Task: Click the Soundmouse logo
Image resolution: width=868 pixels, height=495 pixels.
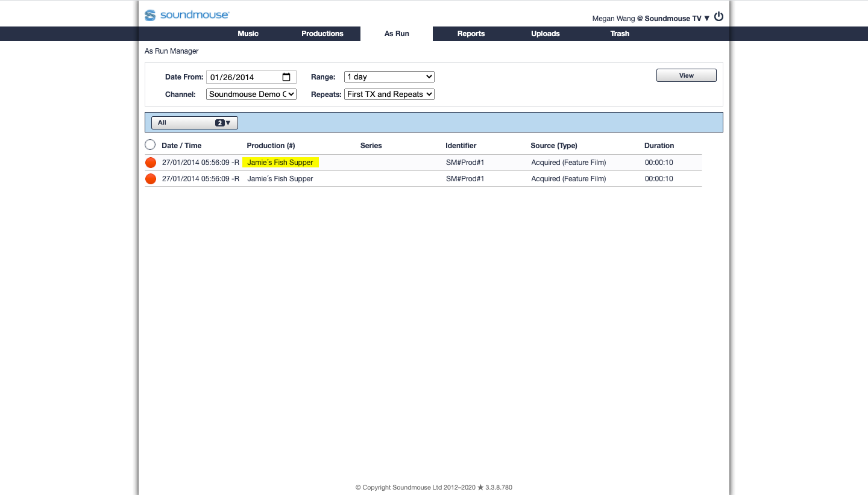Action: [186, 15]
